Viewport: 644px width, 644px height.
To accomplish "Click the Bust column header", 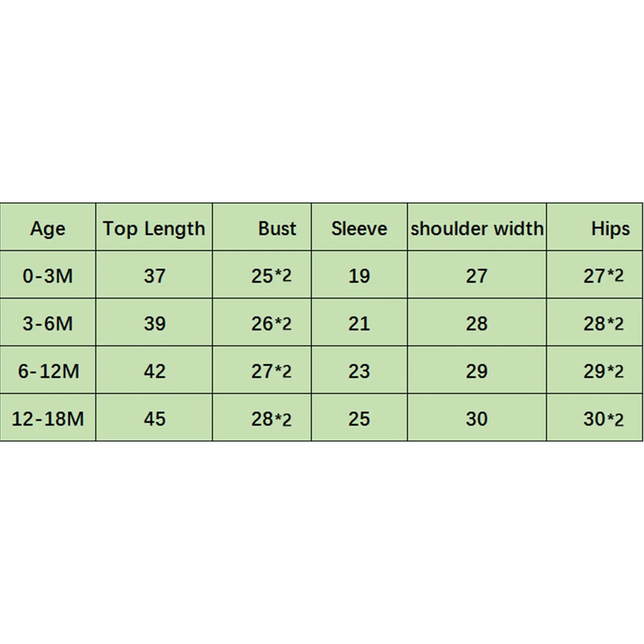I will 277,229.
